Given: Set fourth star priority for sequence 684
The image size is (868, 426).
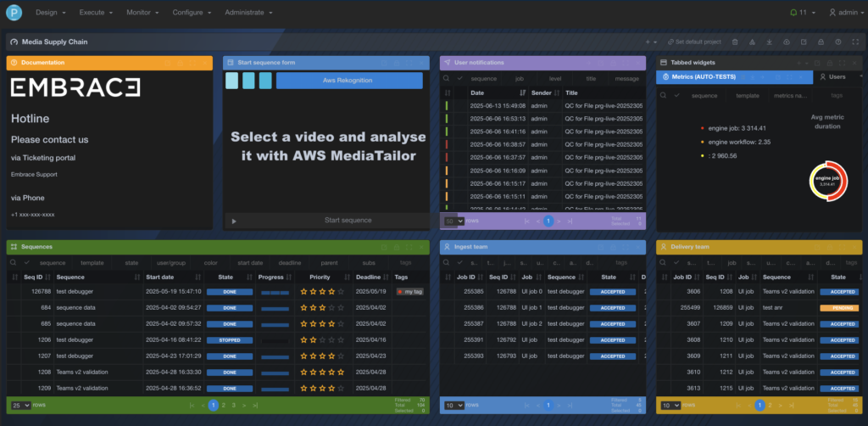Looking at the screenshot, I should click(331, 307).
